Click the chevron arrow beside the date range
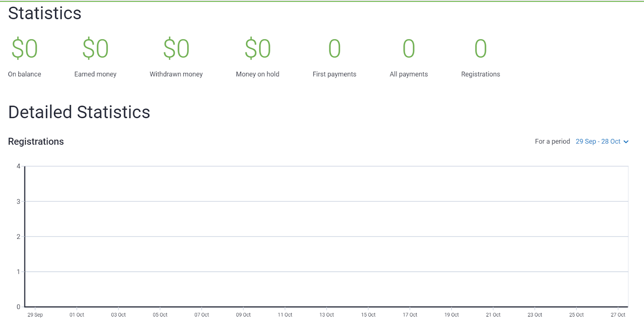This screenshot has width=644, height=325. coord(626,142)
